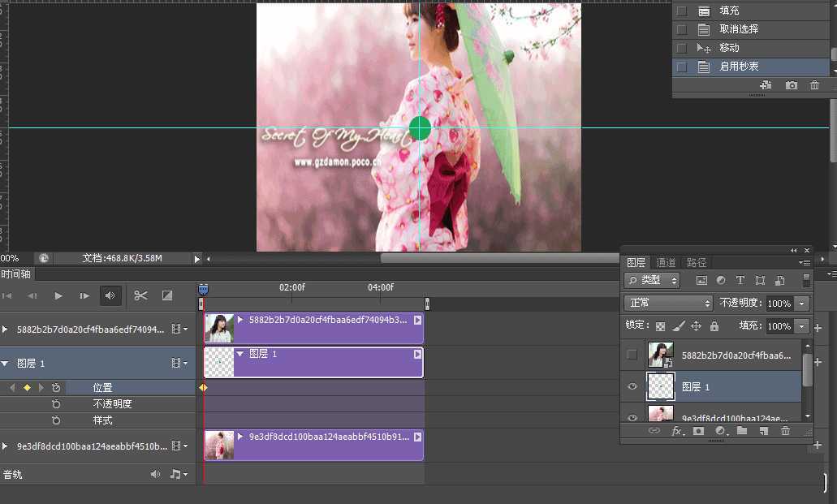Open options arrow at end of 9e3df8dcd clip
This screenshot has height=504, width=837.
pos(417,437)
